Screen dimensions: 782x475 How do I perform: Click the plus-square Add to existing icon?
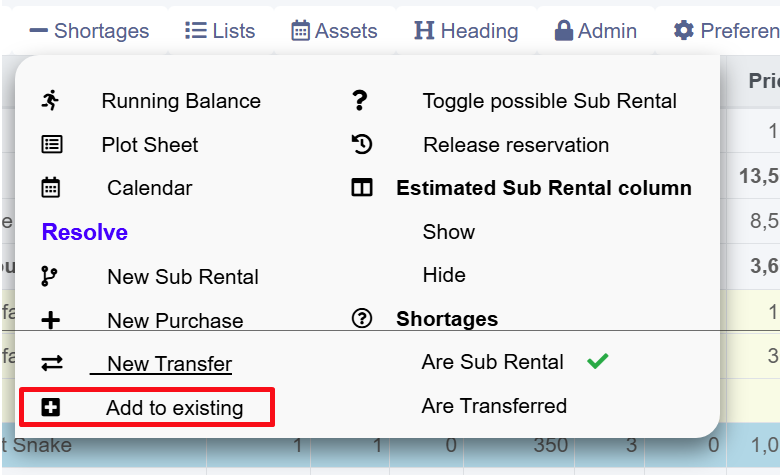coord(51,407)
